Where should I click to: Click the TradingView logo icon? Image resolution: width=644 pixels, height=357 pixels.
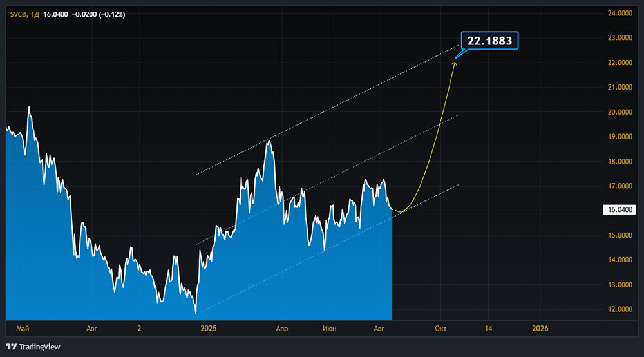coord(11,347)
